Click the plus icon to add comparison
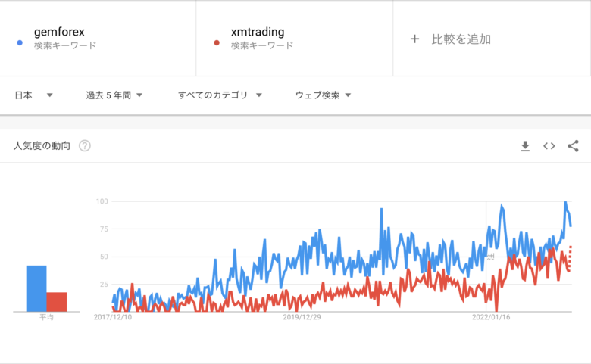591x364 pixels. tap(414, 39)
